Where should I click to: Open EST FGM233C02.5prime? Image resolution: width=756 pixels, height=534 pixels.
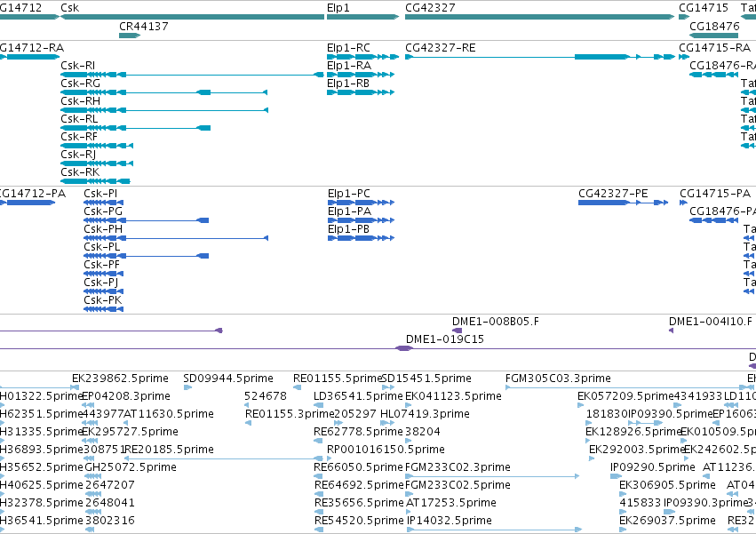coord(458,485)
